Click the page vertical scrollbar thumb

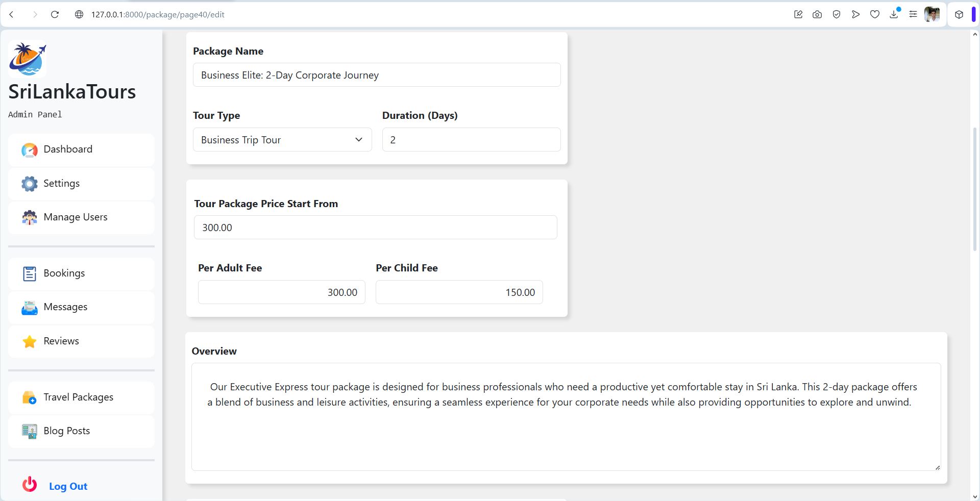[975, 189]
